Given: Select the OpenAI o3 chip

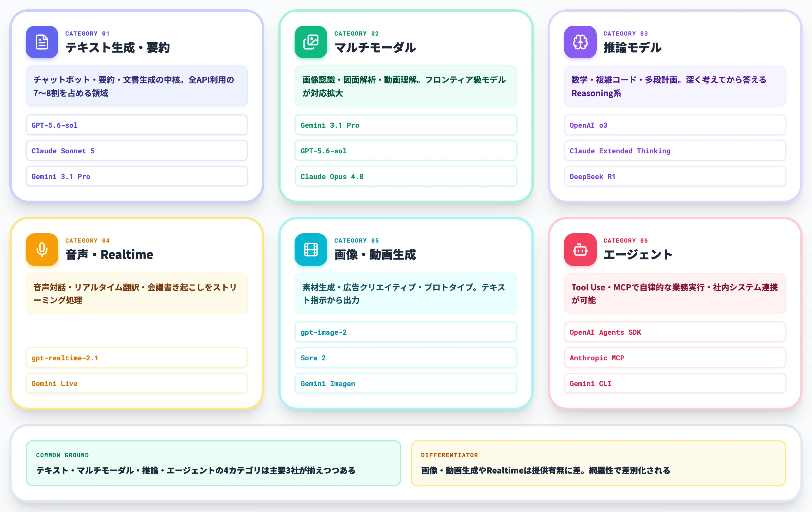Looking at the screenshot, I should pyautogui.click(x=675, y=125).
